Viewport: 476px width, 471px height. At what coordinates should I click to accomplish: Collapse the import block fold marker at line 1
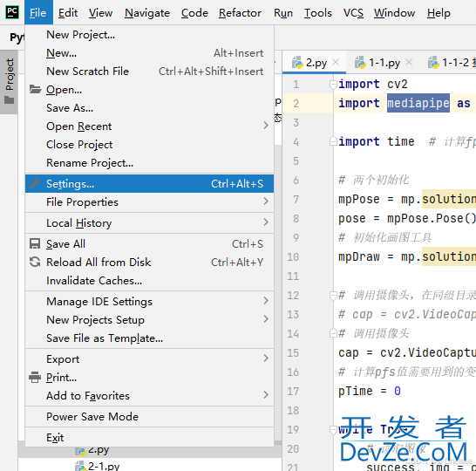point(333,84)
